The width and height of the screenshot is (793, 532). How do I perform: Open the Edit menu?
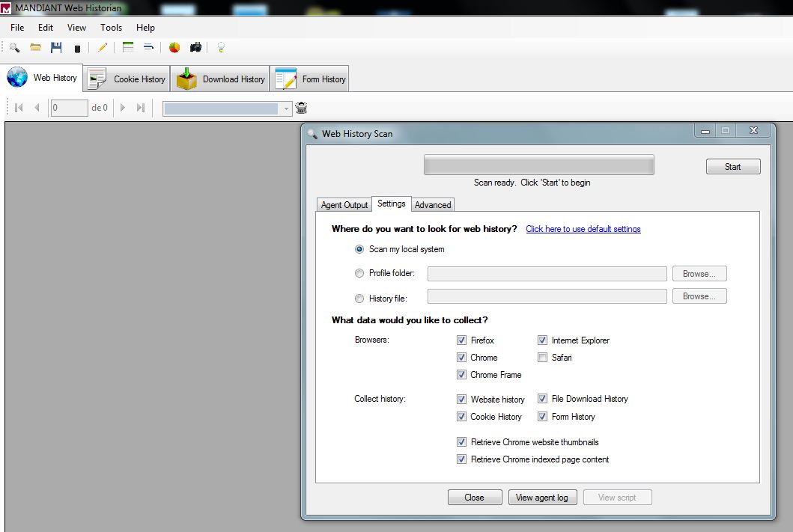coord(46,28)
